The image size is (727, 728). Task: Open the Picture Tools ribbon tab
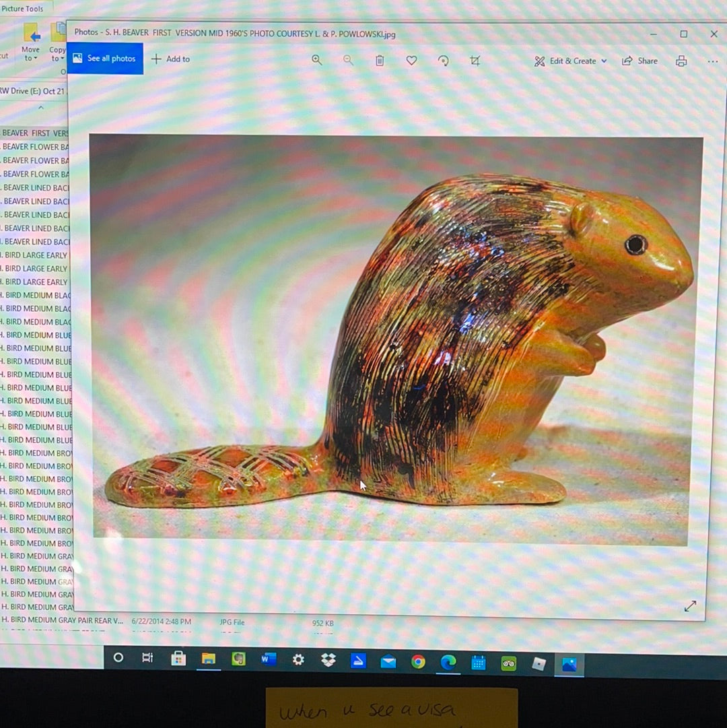pos(22,9)
